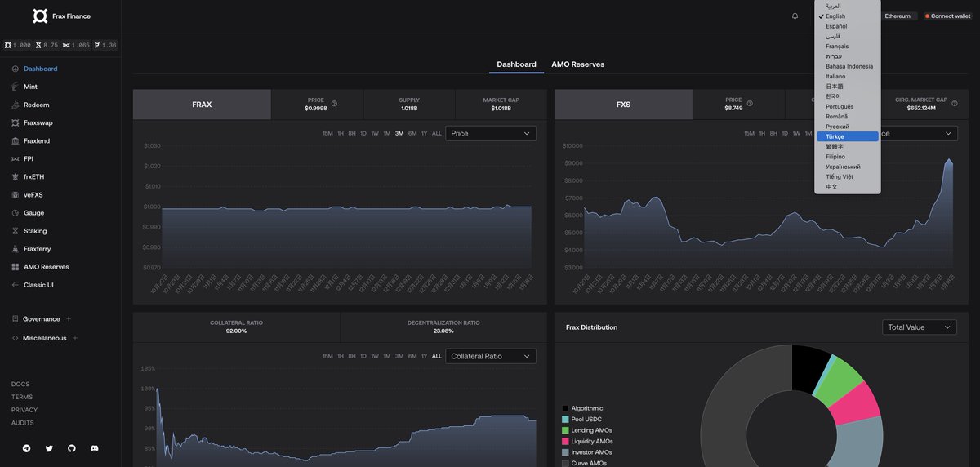Click the Redeem icon in the sidebar
Screen dimensions: 980x467
point(16,105)
